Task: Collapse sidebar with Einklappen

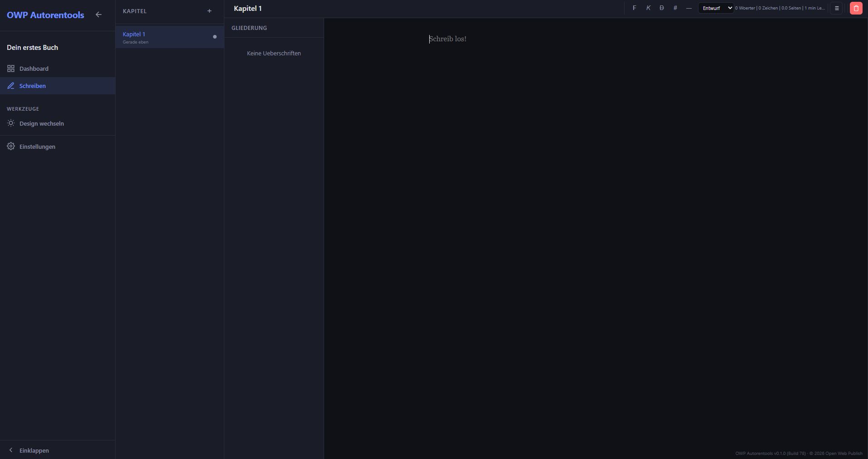Action: click(x=34, y=450)
